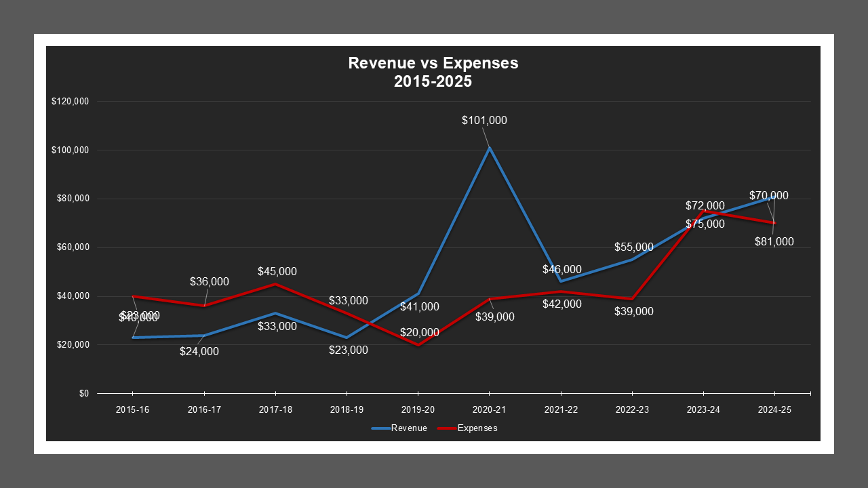Click the $20,000 expenses data label
This screenshot has width=868, height=488.
tap(419, 333)
